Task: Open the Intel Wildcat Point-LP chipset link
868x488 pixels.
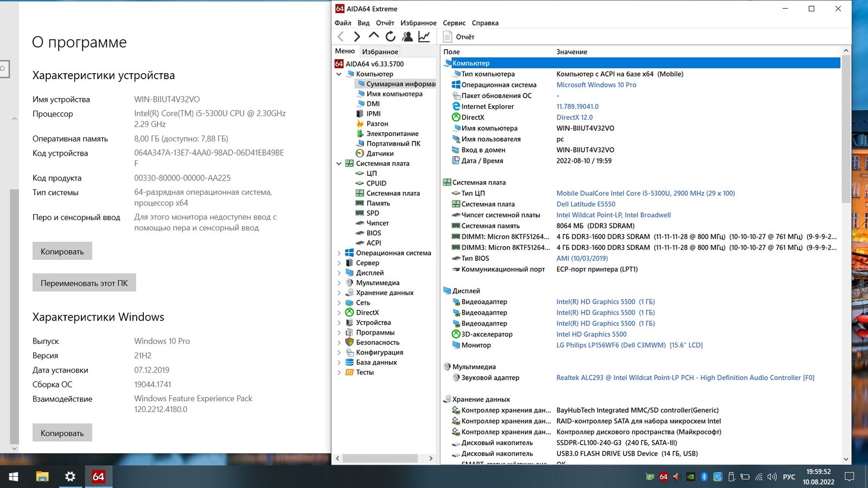Action: tap(614, 215)
